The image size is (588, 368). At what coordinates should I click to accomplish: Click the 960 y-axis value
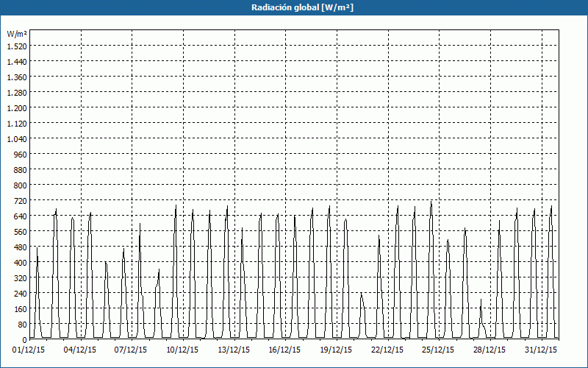click(x=21, y=155)
